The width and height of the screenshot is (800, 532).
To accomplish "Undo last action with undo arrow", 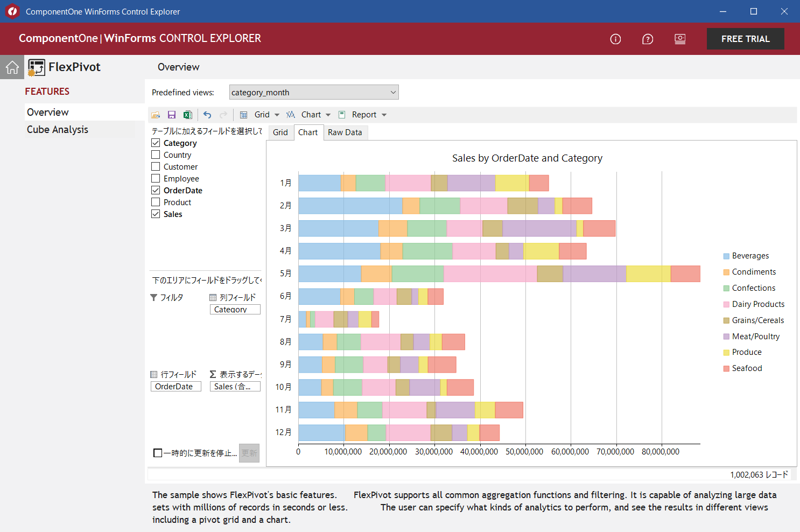I will click(207, 115).
